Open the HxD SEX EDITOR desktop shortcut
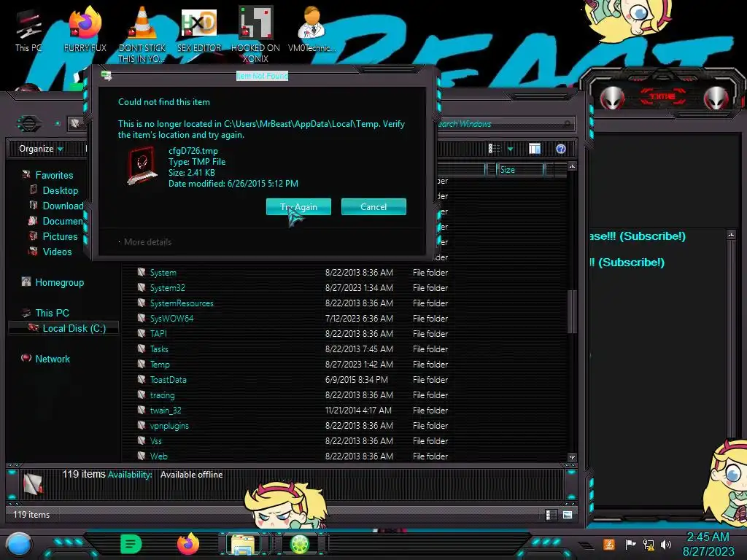This screenshot has width=747, height=560. point(199,29)
